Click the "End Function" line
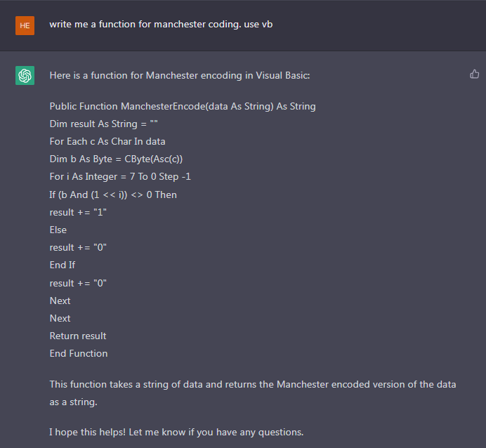 78,353
